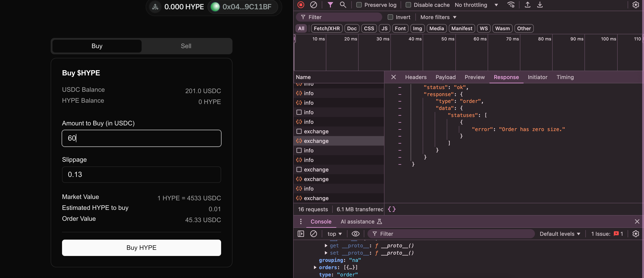Open network conditions wifi icon
Viewport: 644px width, 278px height.
point(511,5)
